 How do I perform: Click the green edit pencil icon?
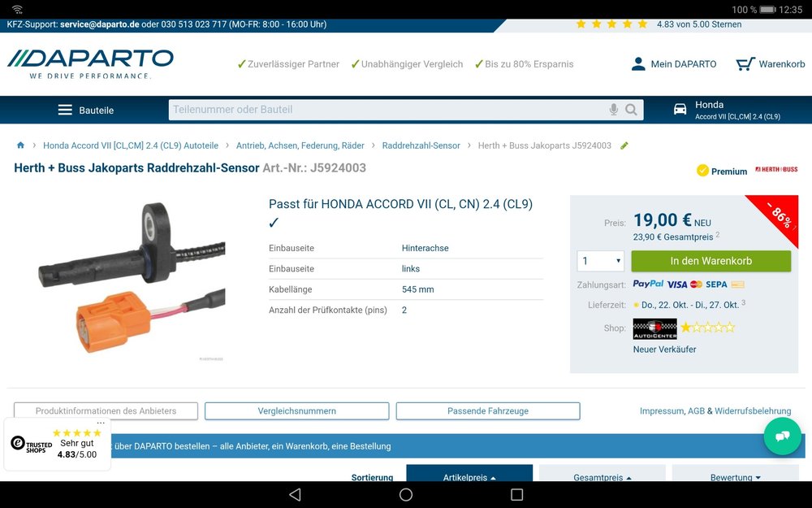(x=624, y=145)
